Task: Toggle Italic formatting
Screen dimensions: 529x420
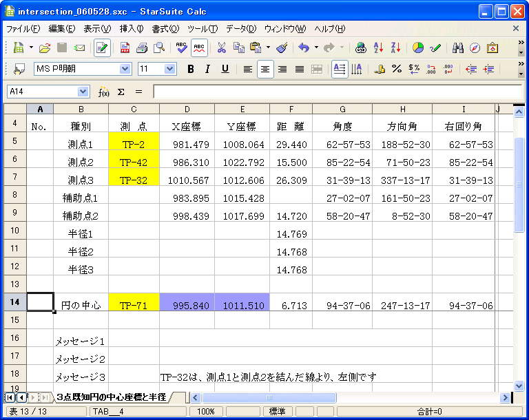Action: [207, 69]
